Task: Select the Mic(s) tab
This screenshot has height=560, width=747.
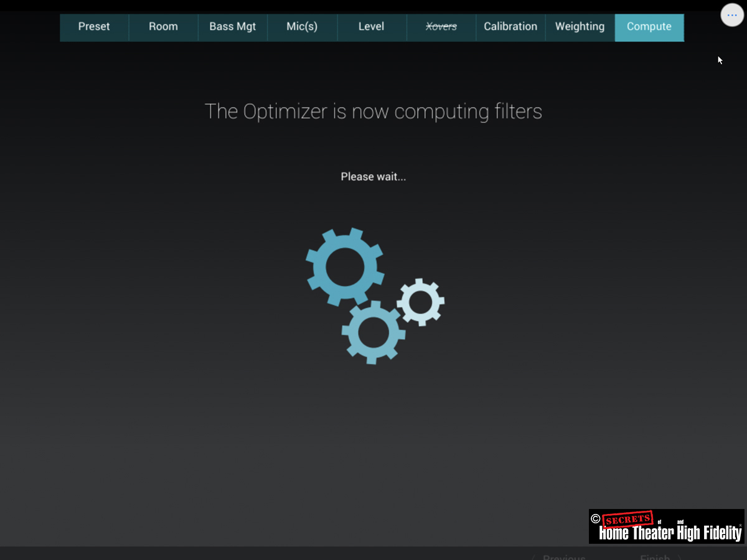Action: point(302,27)
